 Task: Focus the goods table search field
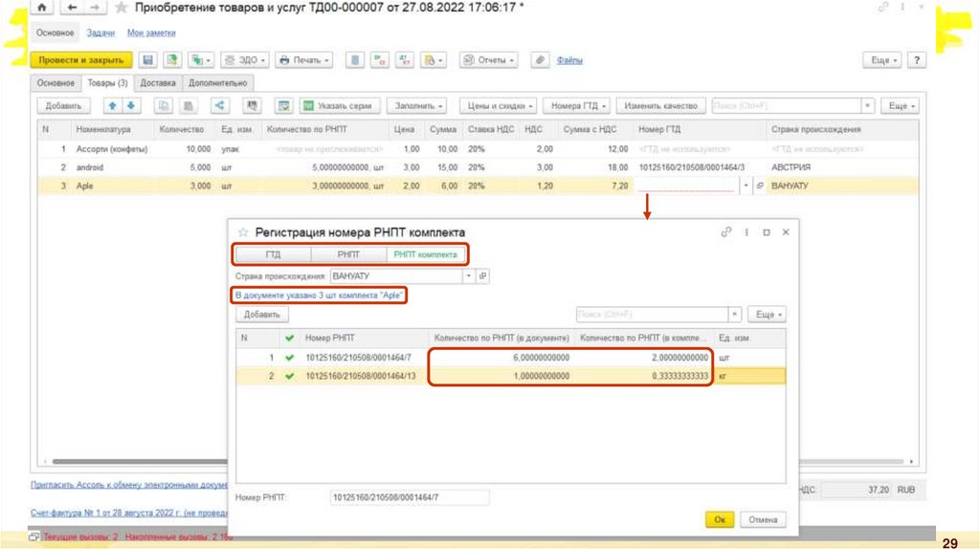click(x=787, y=105)
